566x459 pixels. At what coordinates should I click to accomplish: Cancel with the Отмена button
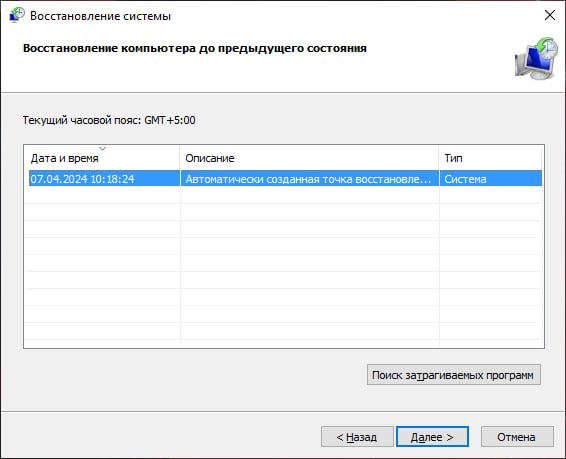click(x=517, y=437)
